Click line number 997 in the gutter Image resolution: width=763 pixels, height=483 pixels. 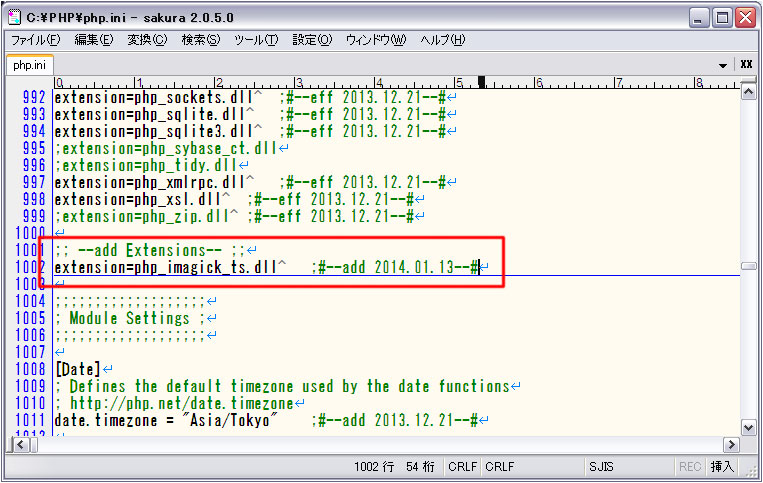click(34, 182)
